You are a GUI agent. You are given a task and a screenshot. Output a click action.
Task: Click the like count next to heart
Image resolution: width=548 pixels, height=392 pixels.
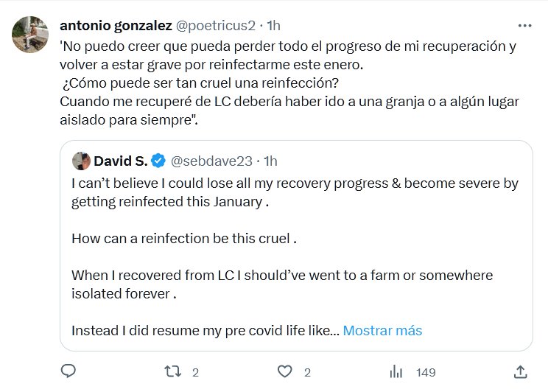tap(308, 373)
